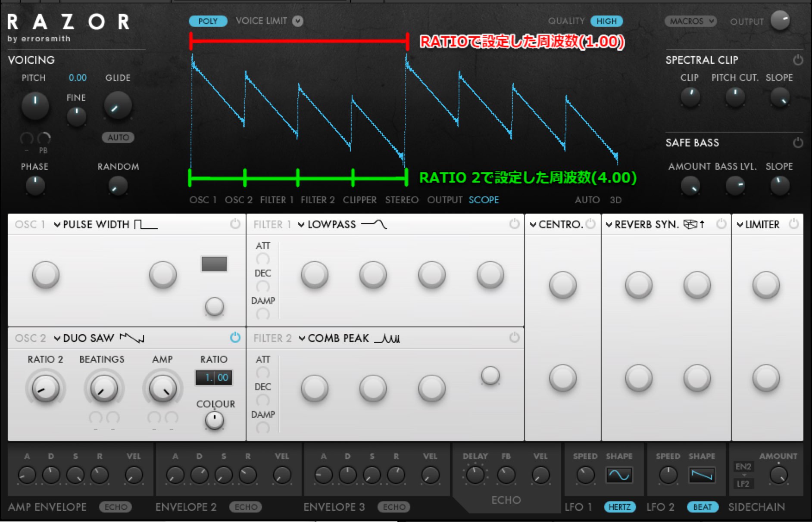This screenshot has height=522, width=812.
Task: Enable Filter 2 power button
Action: click(x=514, y=337)
